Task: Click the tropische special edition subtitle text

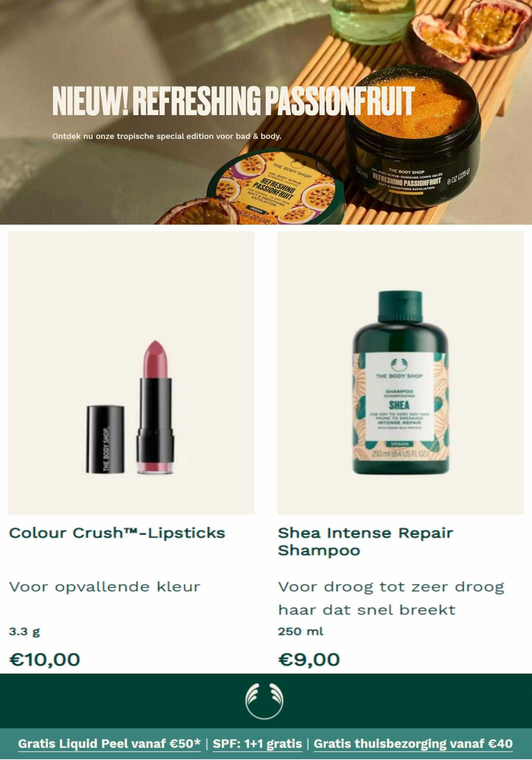Action: click(x=167, y=136)
